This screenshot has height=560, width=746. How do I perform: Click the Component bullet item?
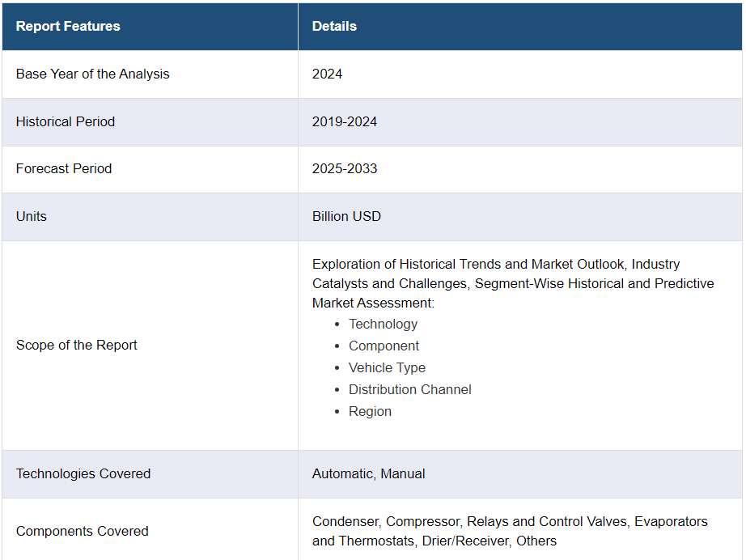click(384, 346)
